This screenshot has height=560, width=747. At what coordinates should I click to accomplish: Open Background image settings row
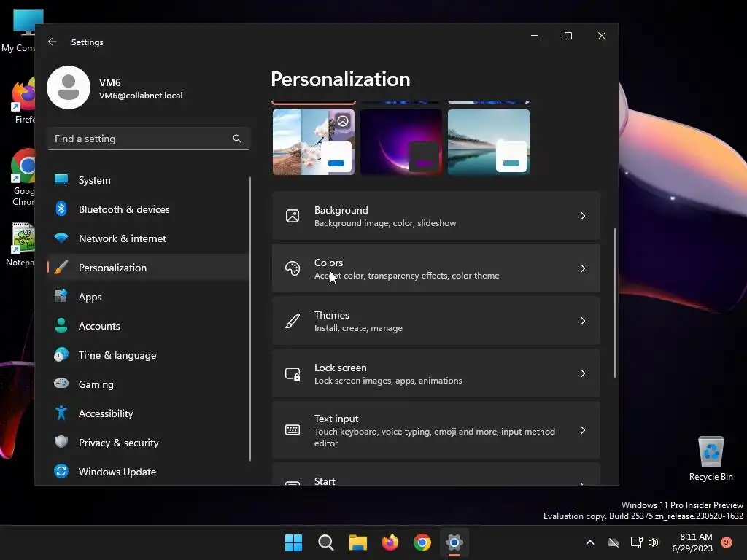tap(436, 216)
